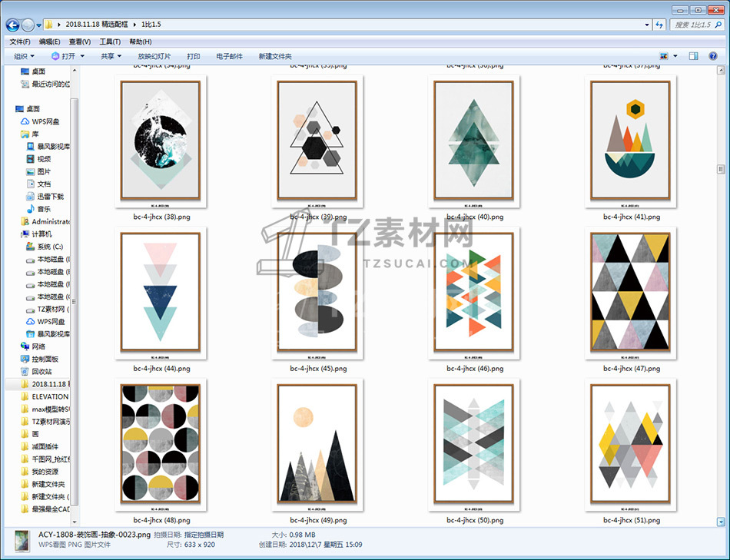Select thumbnail bc-4-jhcx (38).png
Screen dimensions: 730x560
pos(161,141)
